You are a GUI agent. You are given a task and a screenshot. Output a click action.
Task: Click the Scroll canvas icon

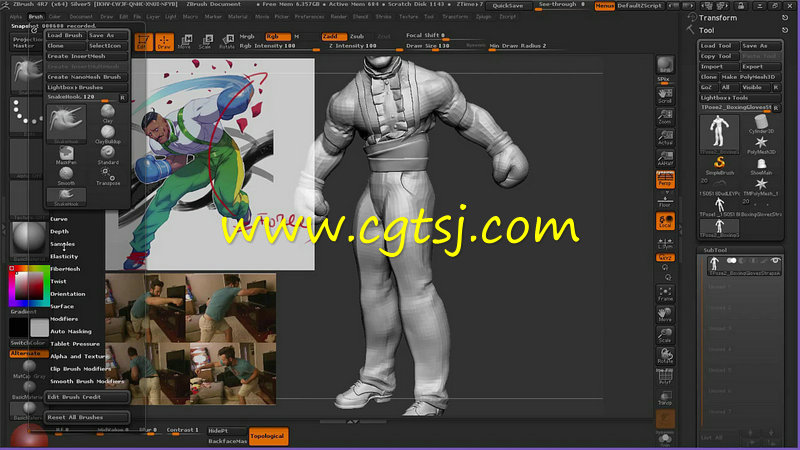pyautogui.click(x=665, y=95)
